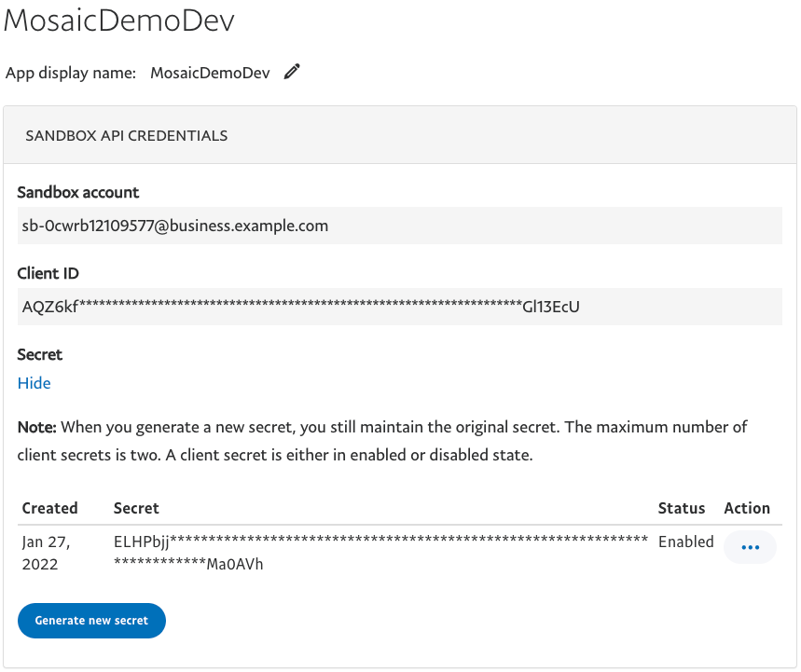Viewport: 801px width, 672px height.
Task: Click the Hide link under Secret
Action: point(35,383)
